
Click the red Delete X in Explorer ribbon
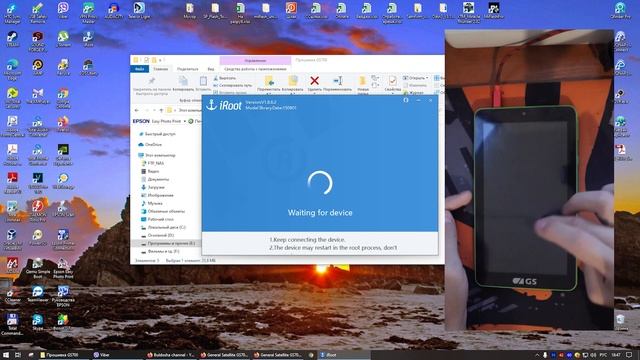314,81
